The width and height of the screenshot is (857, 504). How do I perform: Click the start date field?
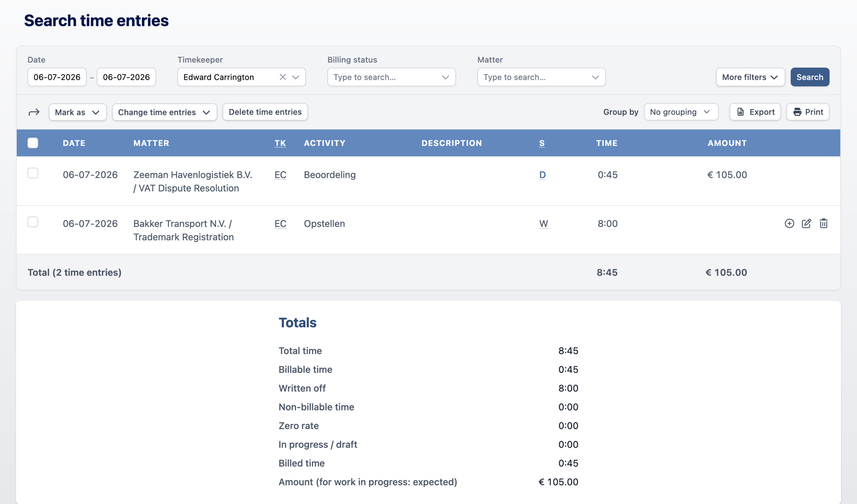(57, 77)
